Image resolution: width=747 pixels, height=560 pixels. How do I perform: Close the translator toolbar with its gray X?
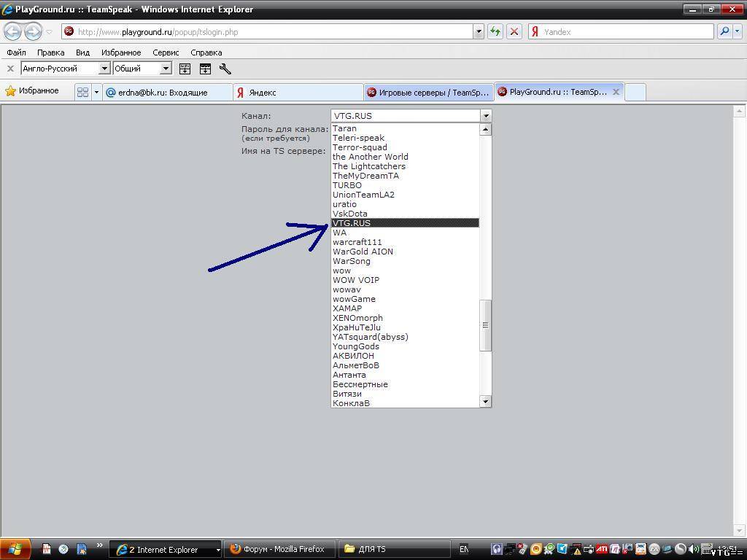[x=10, y=69]
